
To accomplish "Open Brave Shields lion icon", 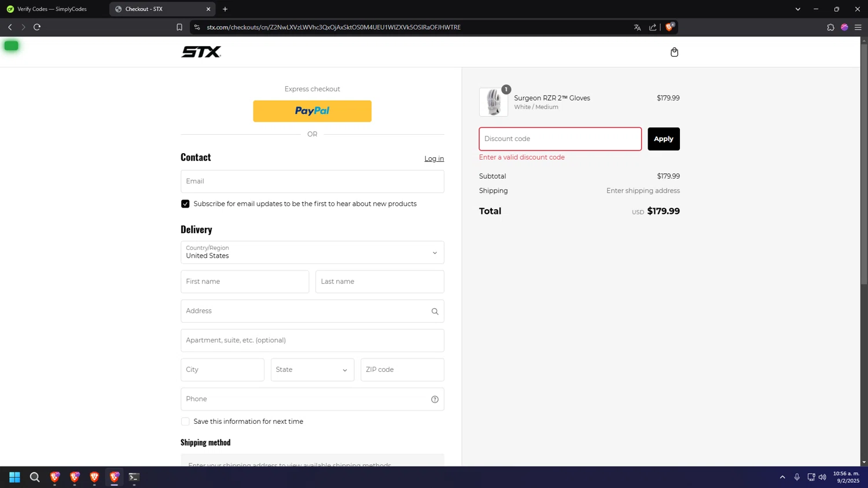I will (x=670, y=27).
